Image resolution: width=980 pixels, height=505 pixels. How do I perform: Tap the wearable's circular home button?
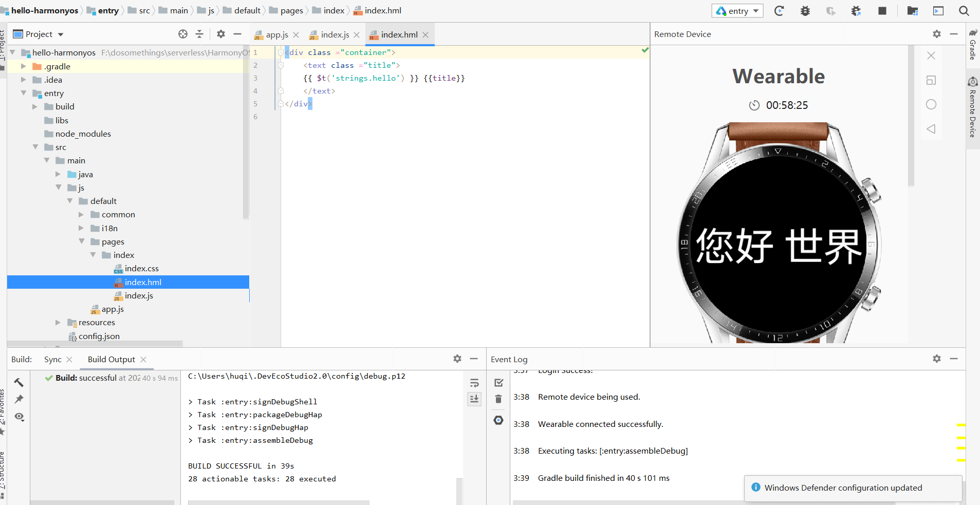point(931,104)
